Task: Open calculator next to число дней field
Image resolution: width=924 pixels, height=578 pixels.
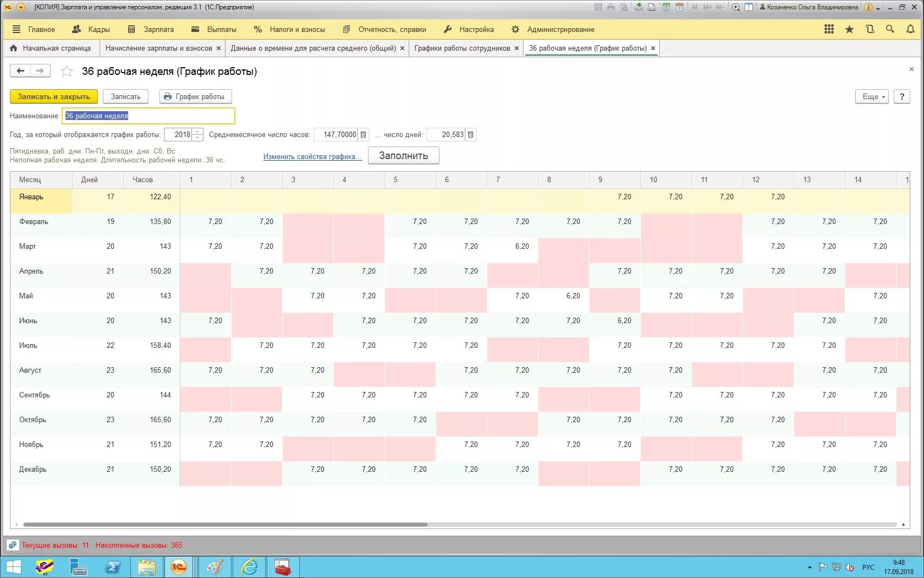Action: [471, 134]
